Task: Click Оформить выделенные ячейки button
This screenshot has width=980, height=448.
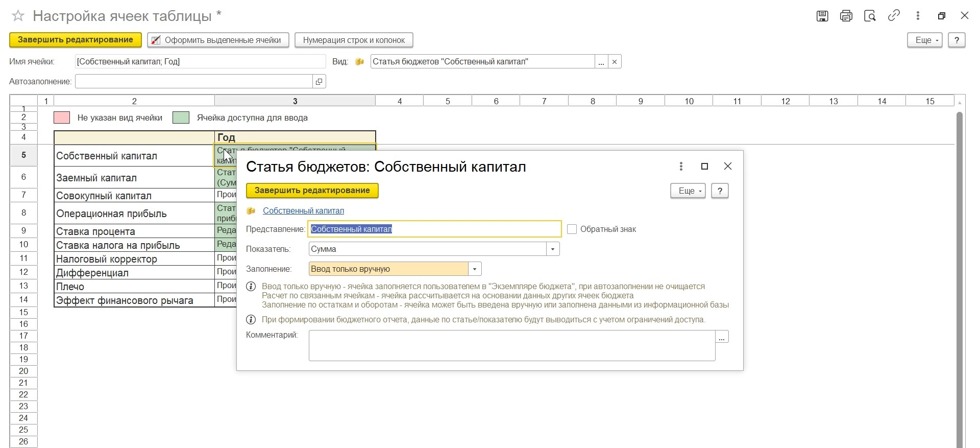Action: [x=218, y=40]
